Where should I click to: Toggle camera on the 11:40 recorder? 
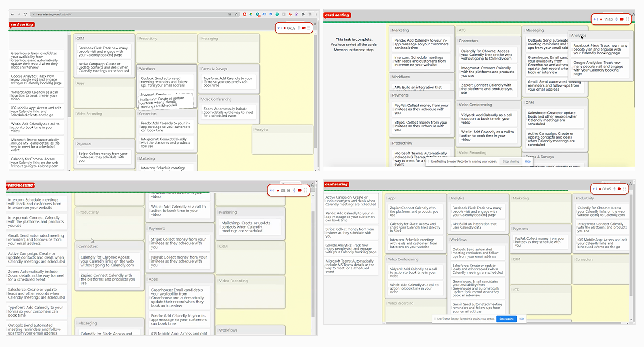[x=622, y=19]
